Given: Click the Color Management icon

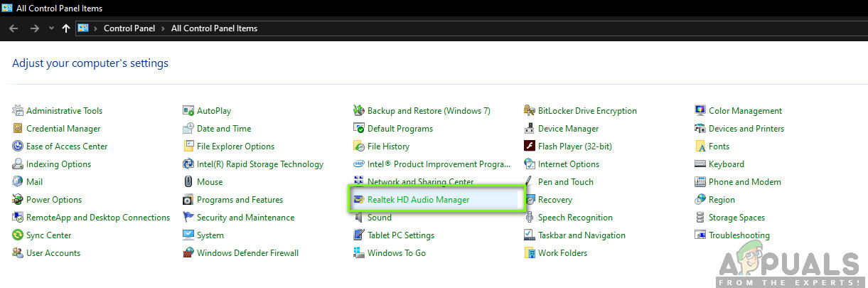Looking at the screenshot, I should [x=700, y=111].
